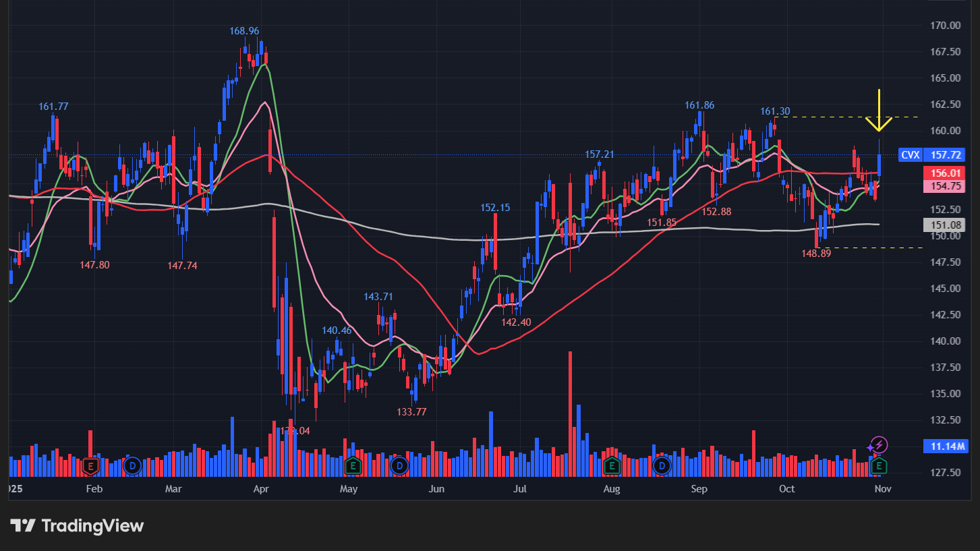Click the TradingView logo
Screen dimensions: 980x551
click(x=77, y=525)
